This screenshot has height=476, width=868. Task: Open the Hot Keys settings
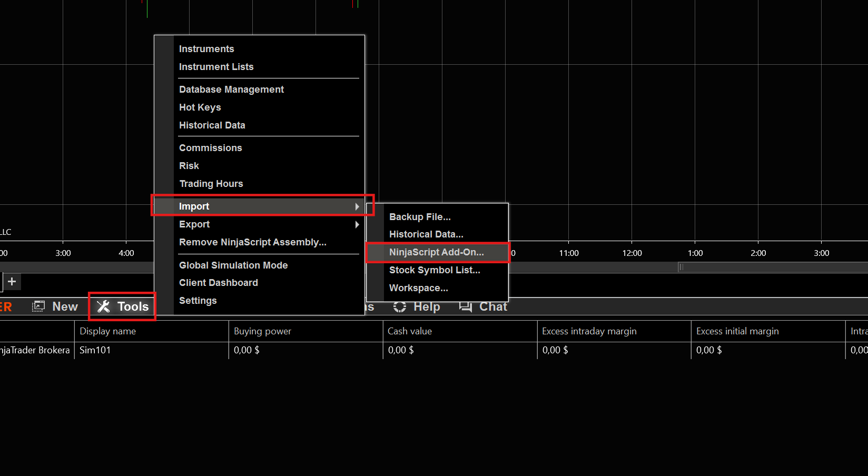click(200, 107)
